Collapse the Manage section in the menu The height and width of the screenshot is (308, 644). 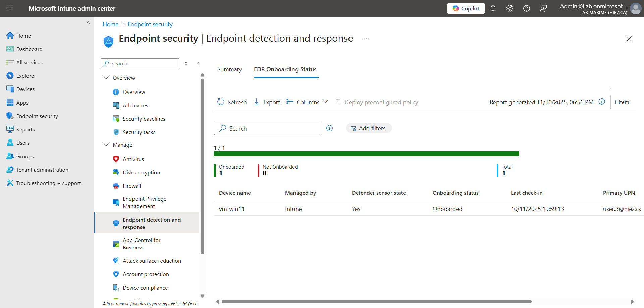coord(106,145)
